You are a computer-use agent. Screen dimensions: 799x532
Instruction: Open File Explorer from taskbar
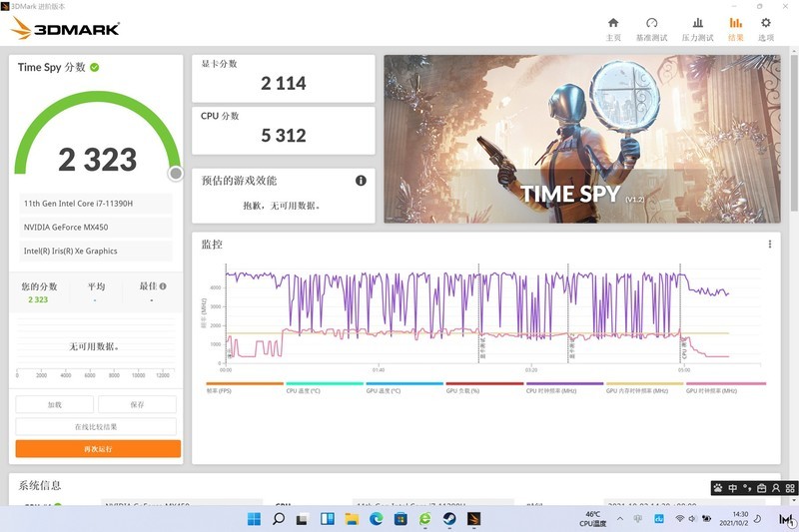click(352, 519)
